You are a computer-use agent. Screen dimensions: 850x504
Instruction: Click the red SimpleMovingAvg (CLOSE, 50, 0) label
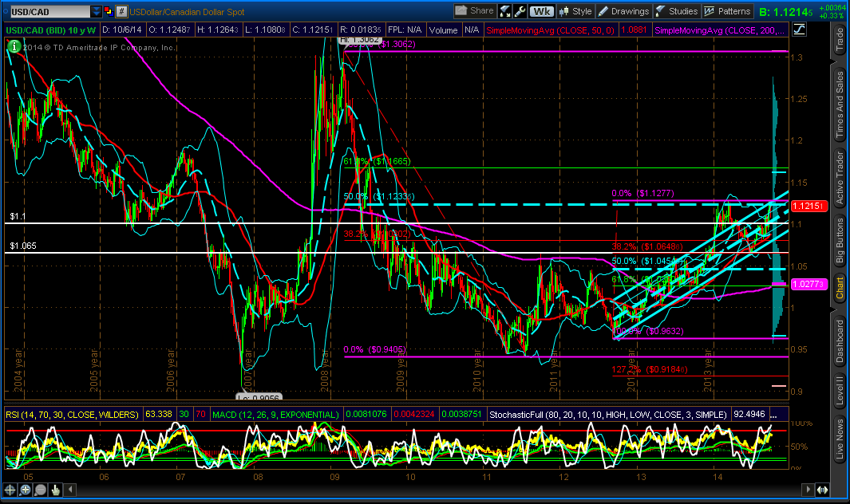(x=550, y=30)
